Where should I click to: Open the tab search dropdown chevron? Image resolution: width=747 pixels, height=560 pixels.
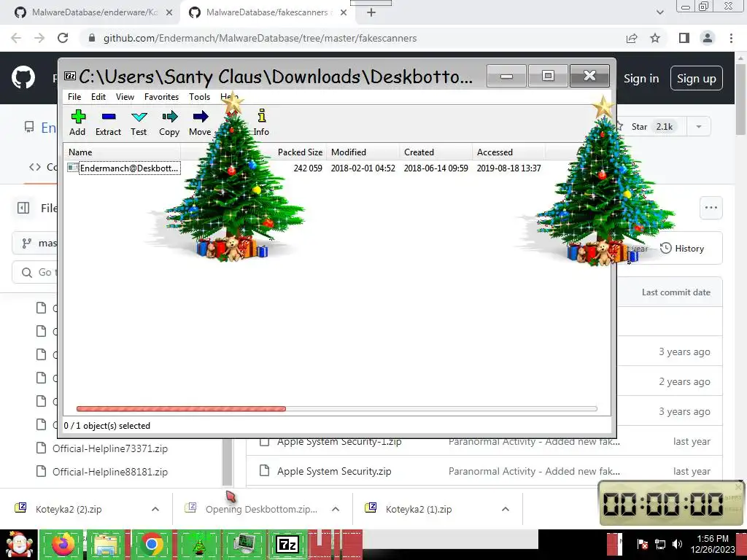point(659,12)
